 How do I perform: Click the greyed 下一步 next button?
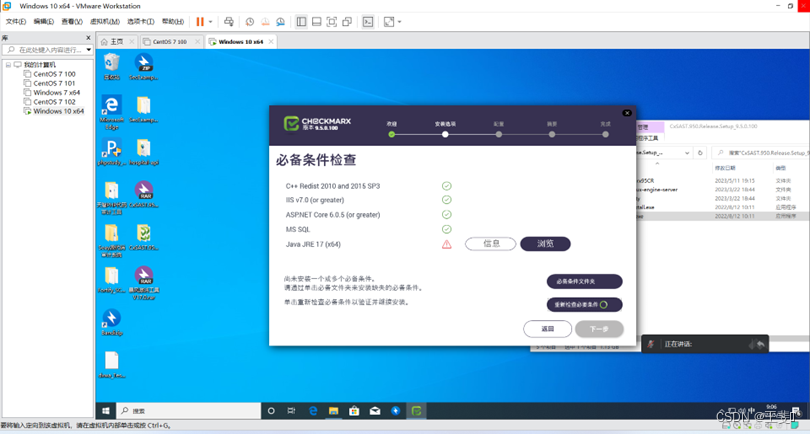click(599, 329)
